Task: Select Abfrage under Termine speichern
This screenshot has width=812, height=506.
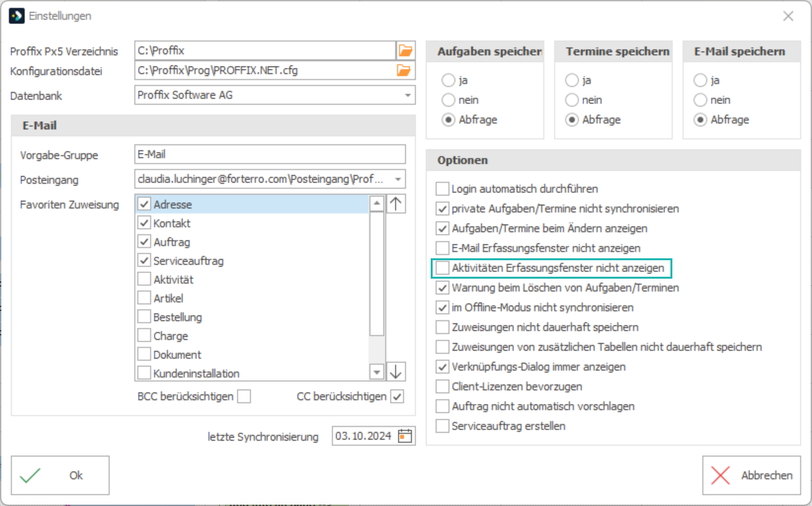Action: click(x=572, y=120)
